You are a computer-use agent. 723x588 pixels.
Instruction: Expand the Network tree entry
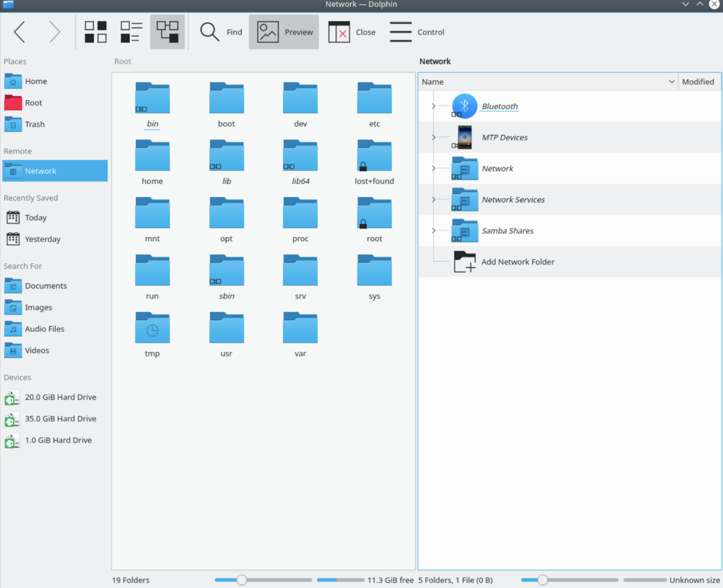point(433,168)
